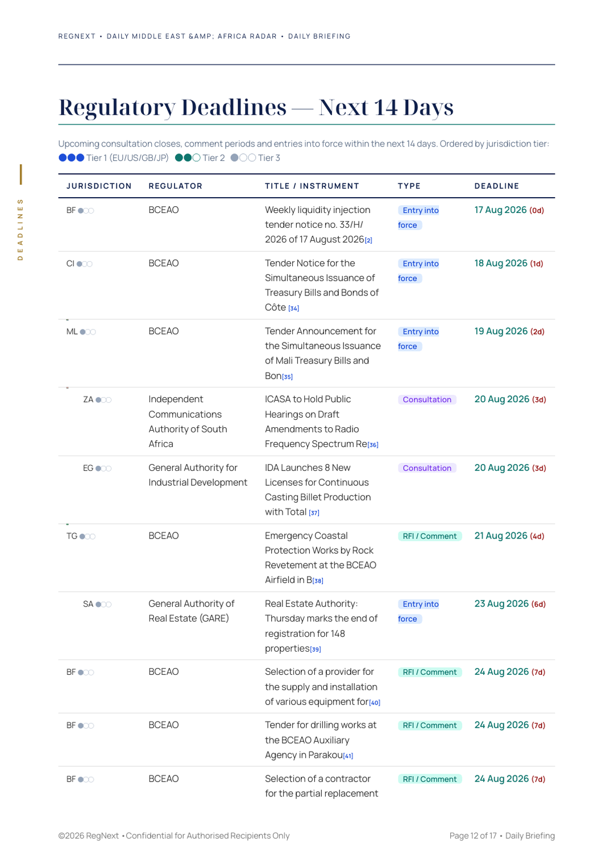
Task: Click the deadline '17 Aug 2026 (0d)'
Action: point(509,210)
